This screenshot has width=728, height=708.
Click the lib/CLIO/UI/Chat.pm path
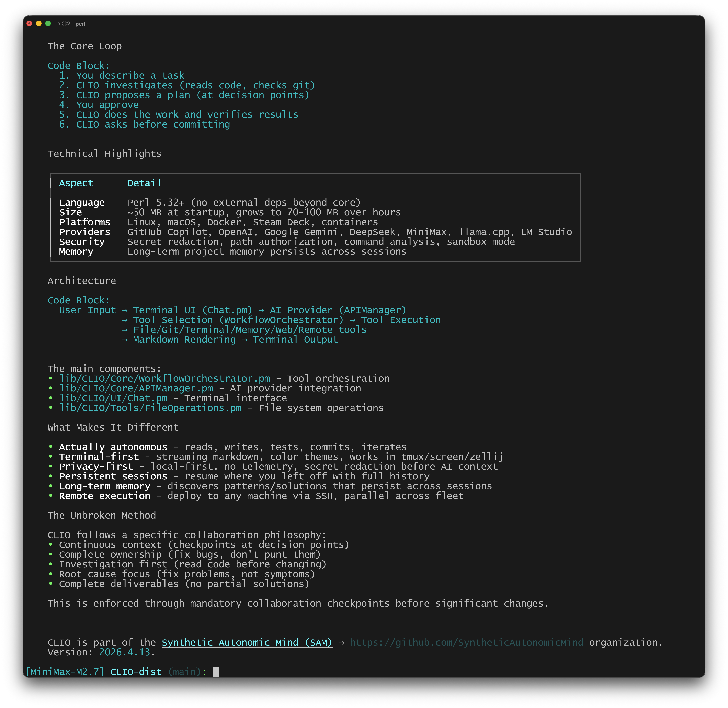pos(113,398)
